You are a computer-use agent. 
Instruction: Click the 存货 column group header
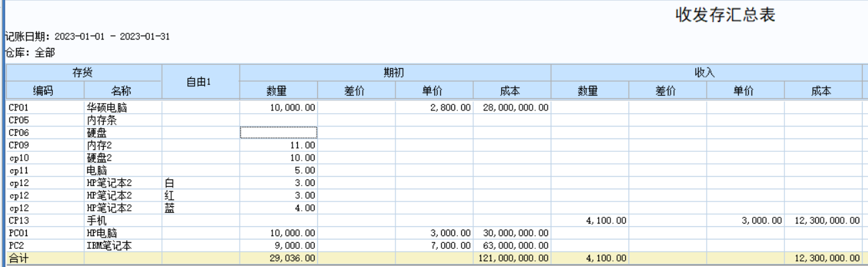point(84,72)
